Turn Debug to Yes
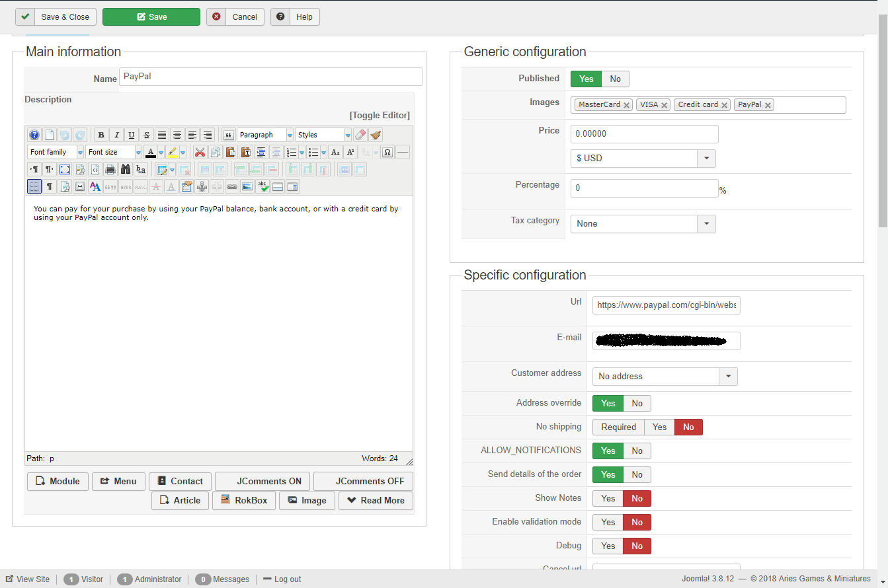 click(x=608, y=546)
